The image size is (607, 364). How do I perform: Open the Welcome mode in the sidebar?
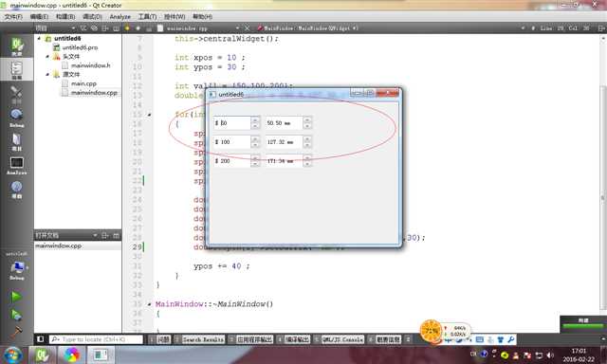17,46
